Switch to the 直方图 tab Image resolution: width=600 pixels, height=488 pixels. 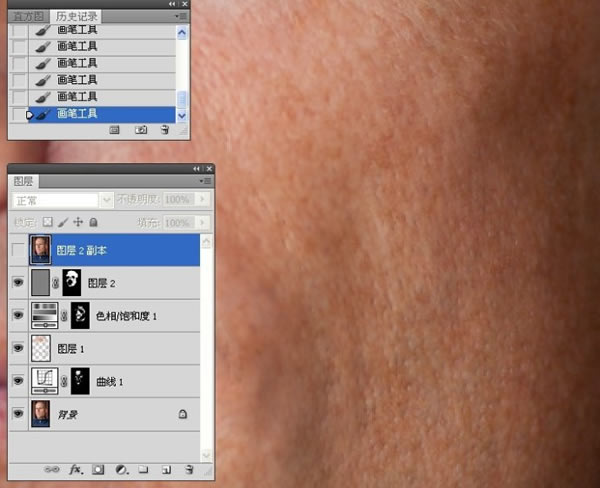[28, 16]
